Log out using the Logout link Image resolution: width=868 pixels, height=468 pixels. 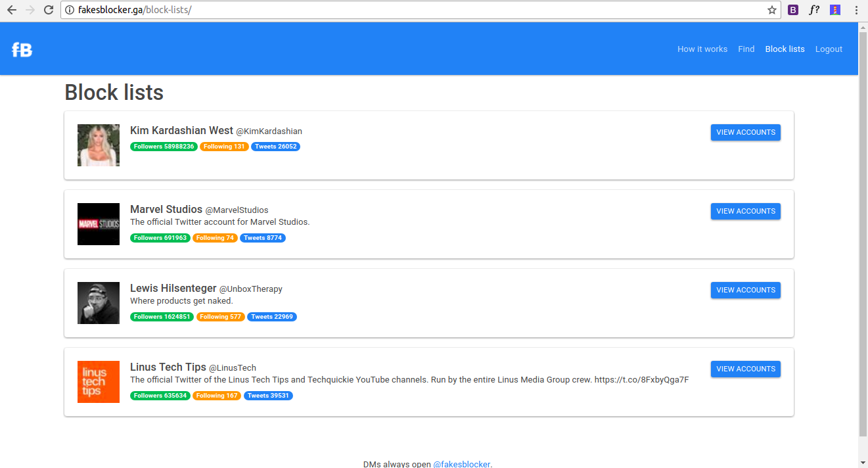[x=829, y=49]
